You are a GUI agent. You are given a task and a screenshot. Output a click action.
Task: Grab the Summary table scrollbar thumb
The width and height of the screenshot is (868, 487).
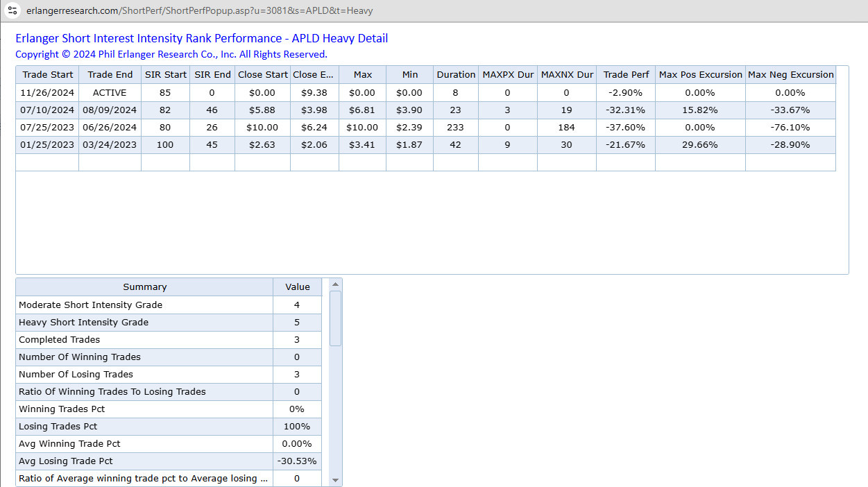(335, 318)
